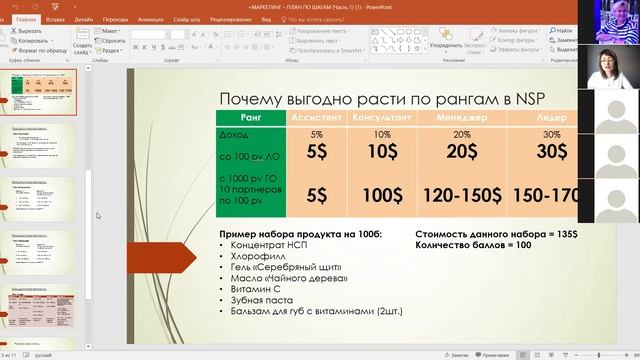Toggle text shadow (S) formatting
Image resolution: width=640 pixels, height=360 pixels.
(x=163, y=48)
